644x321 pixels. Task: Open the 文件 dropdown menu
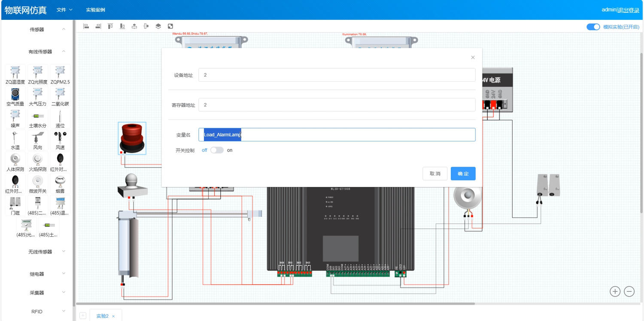tap(64, 9)
